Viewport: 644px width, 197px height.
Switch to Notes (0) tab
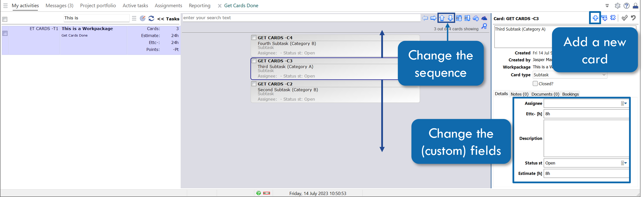(519, 94)
